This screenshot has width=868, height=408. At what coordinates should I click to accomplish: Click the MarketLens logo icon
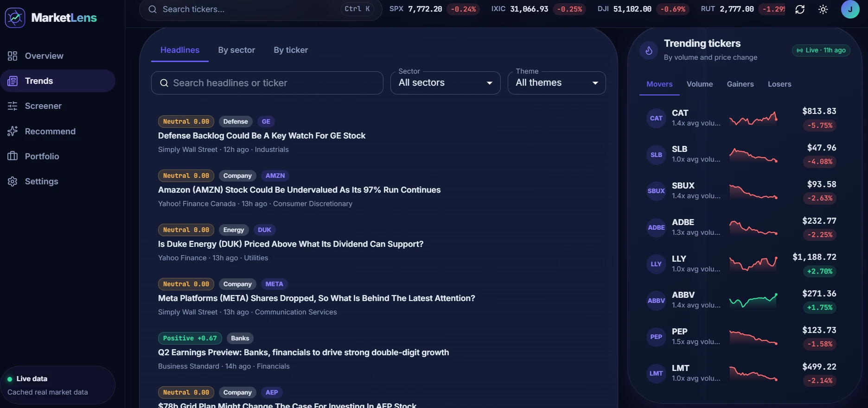[x=15, y=18]
